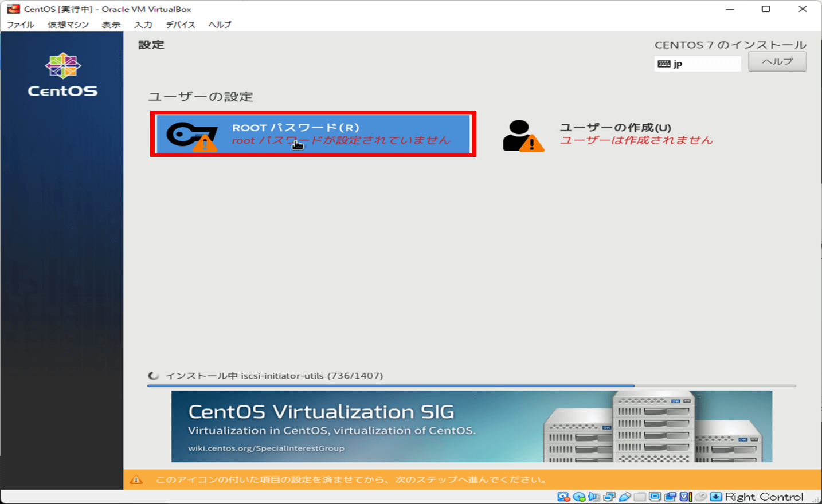The height and width of the screenshot is (504, 822).
Task: Click the shared folders status icon
Action: coord(640,497)
